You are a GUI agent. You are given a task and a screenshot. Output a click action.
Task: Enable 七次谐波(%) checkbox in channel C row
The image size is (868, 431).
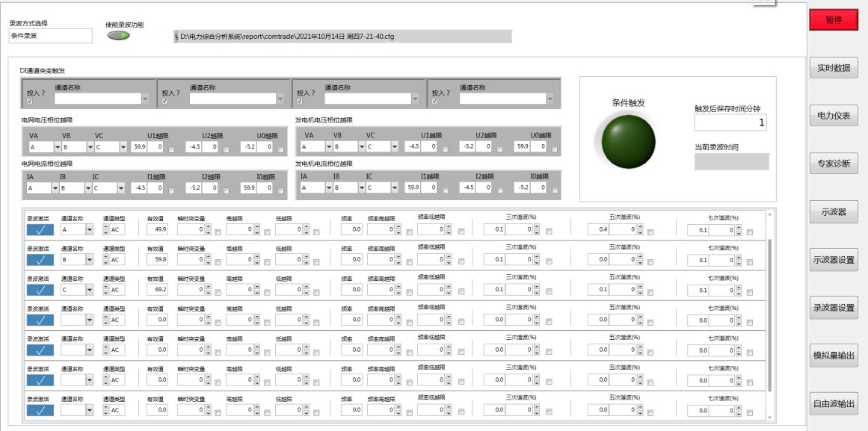tap(750, 292)
